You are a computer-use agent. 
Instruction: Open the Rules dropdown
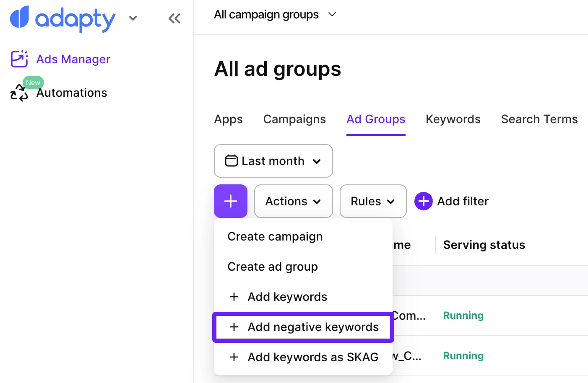click(373, 201)
